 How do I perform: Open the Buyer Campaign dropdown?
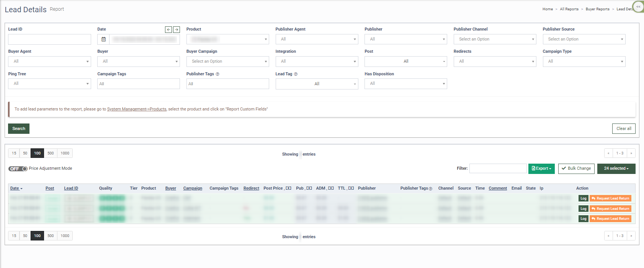[227, 62]
